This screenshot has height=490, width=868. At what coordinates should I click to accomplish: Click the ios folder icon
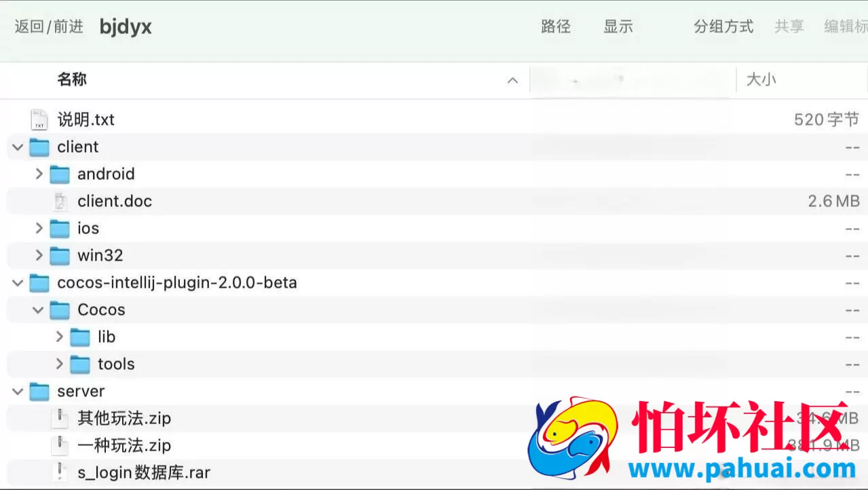pyautogui.click(x=60, y=229)
